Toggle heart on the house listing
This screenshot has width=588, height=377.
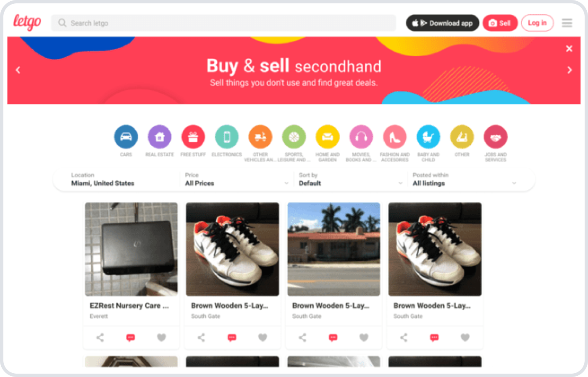[x=364, y=337]
